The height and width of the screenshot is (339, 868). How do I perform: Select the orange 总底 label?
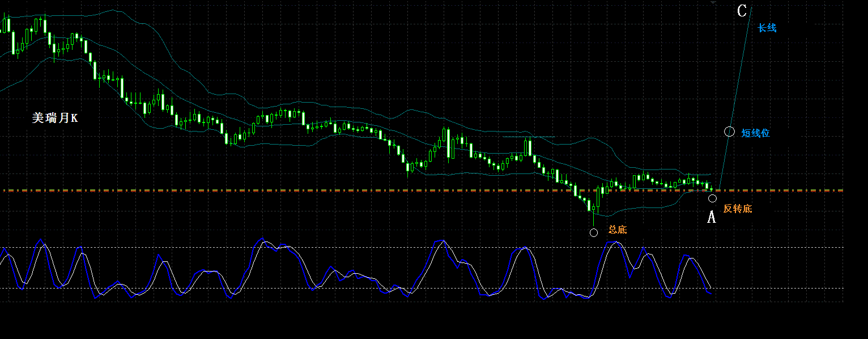pos(618,230)
